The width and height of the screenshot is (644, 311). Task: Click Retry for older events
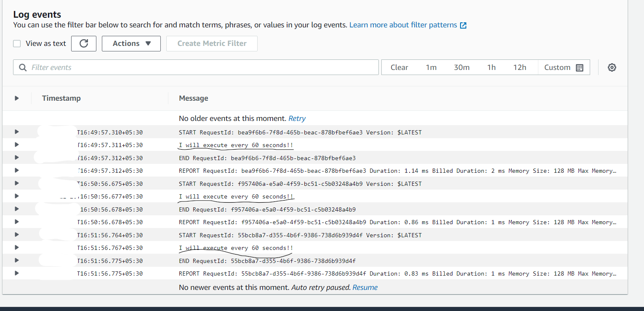297,118
